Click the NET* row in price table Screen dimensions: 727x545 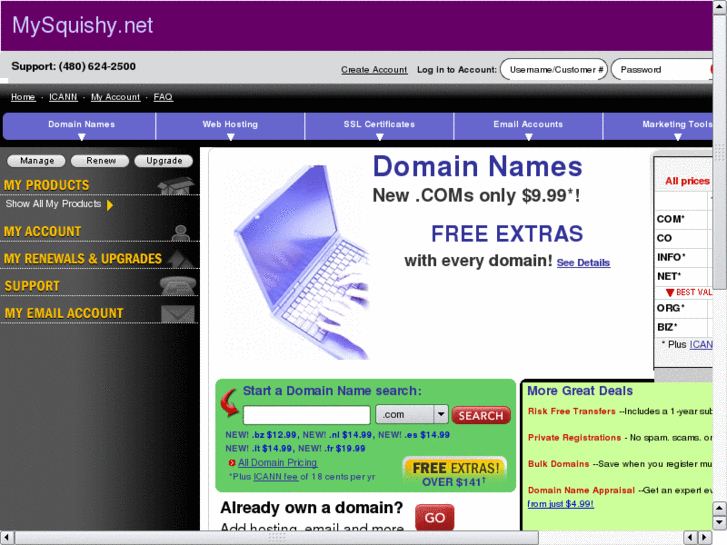[684, 276]
